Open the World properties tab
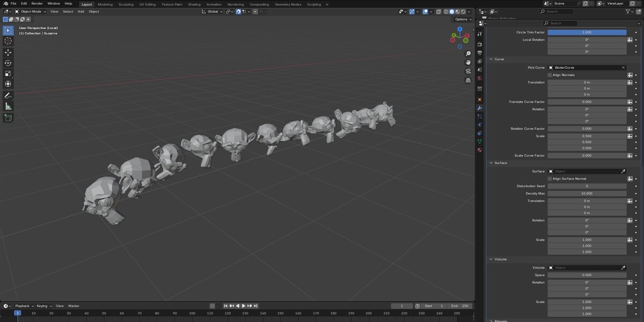Screen dimensions: 644x322 [480, 78]
